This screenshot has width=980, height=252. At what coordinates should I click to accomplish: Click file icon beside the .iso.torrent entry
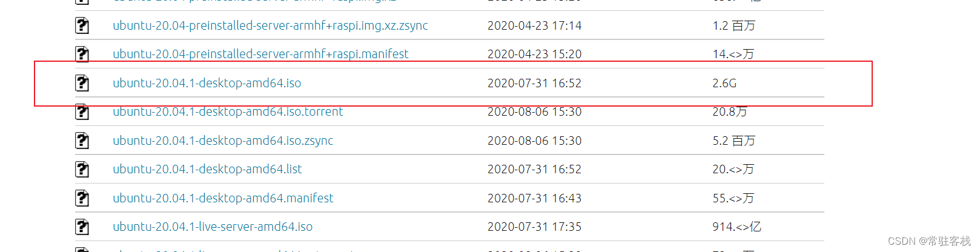coord(82,112)
